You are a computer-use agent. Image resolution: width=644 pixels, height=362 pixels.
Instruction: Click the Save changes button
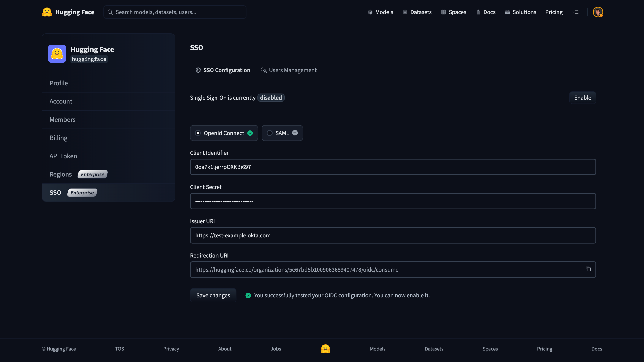tap(213, 295)
